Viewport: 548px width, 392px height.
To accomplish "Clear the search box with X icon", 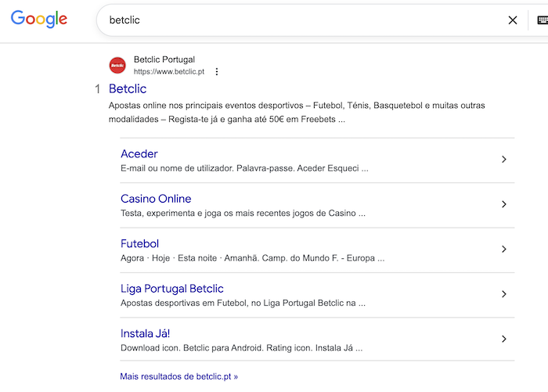I will (x=512, y=20).
